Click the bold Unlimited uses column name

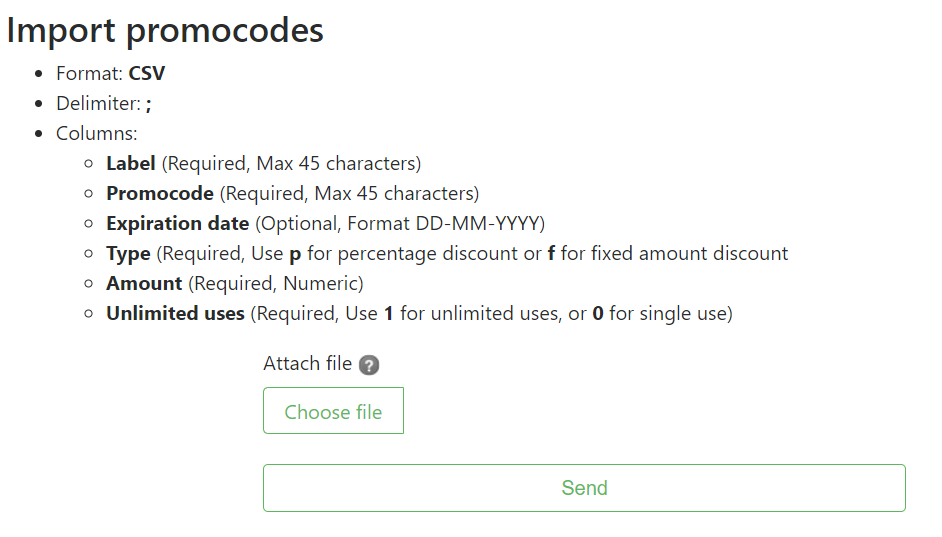(x=175, y=314)
